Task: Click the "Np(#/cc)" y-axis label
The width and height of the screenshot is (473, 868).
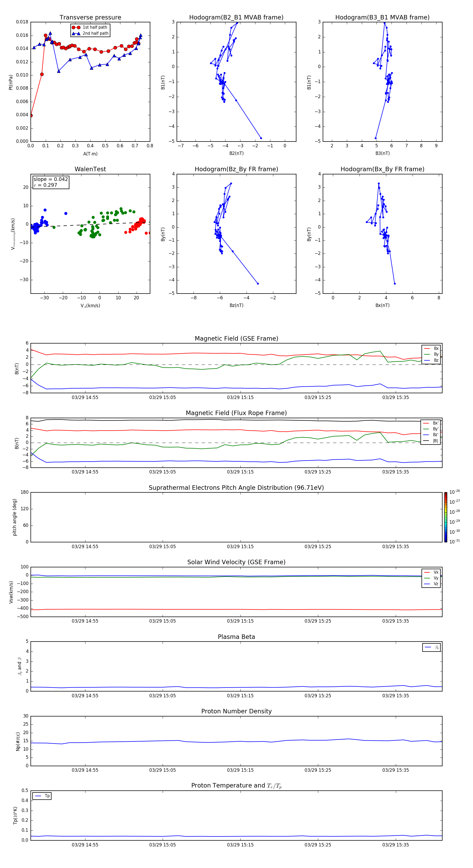Action: tap(18, 741)
